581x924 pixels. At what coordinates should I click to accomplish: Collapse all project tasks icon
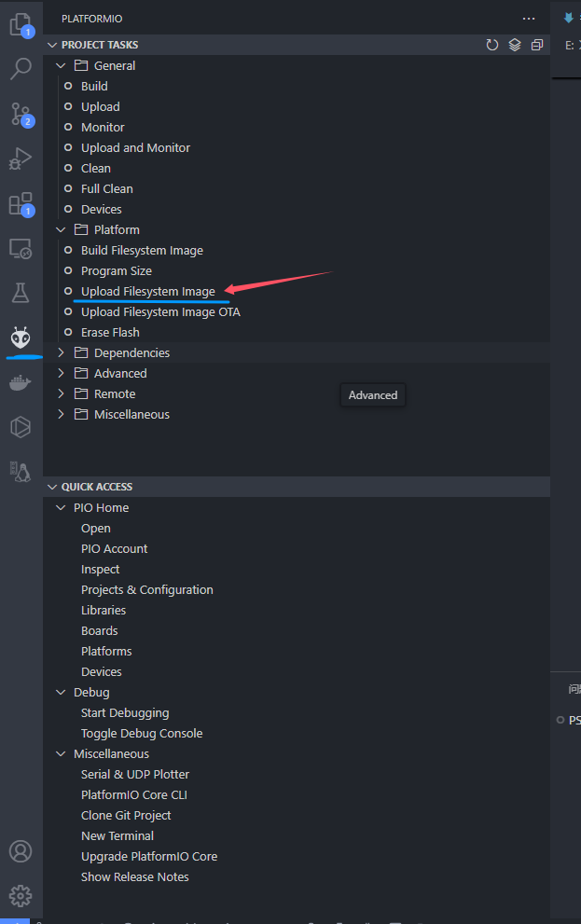click(x=537, y=45)
